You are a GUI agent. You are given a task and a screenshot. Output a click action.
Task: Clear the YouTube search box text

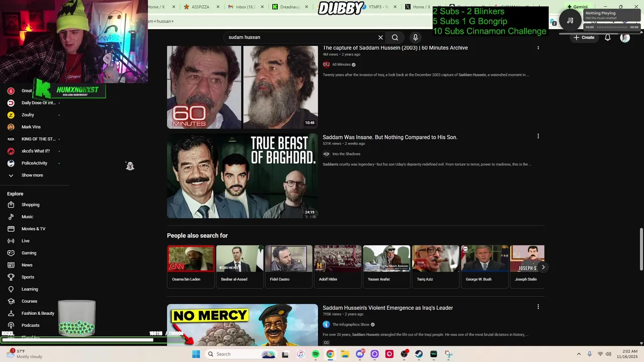pos(380,37)
